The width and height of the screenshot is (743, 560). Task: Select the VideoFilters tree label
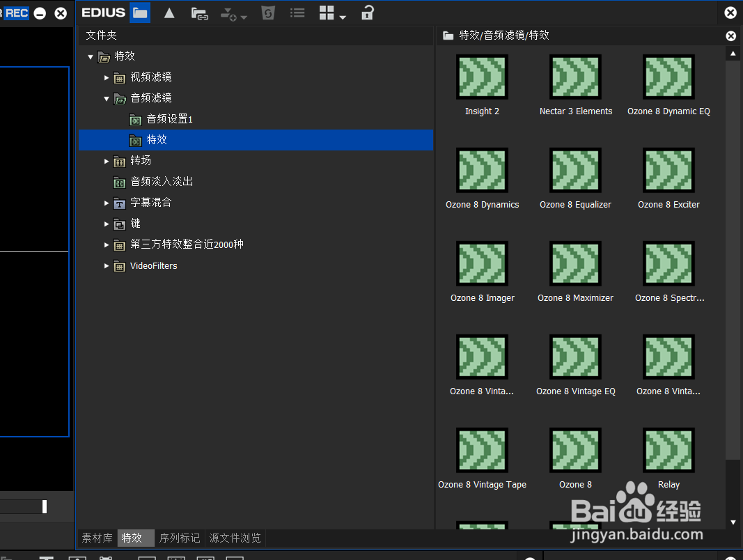153,266
